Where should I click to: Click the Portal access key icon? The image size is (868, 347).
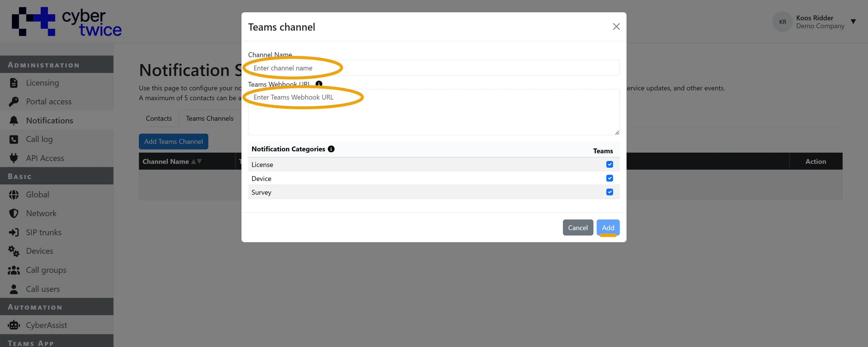[14, 102]
